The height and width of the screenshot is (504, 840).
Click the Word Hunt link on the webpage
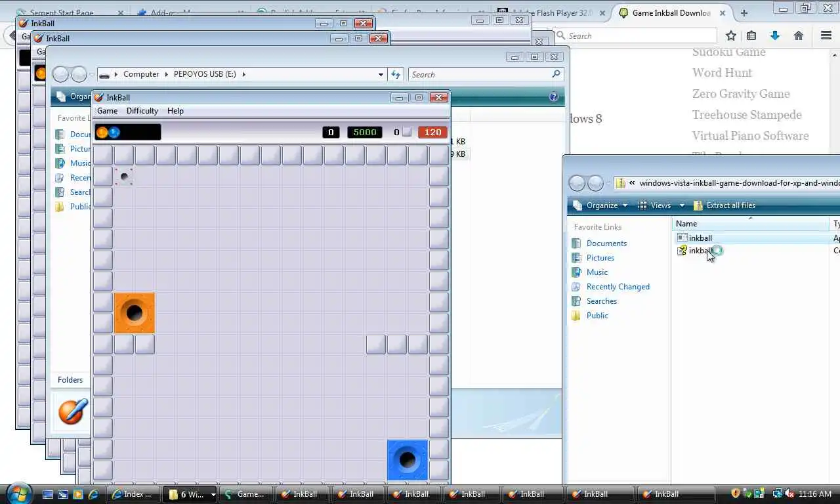coord(722,73)
